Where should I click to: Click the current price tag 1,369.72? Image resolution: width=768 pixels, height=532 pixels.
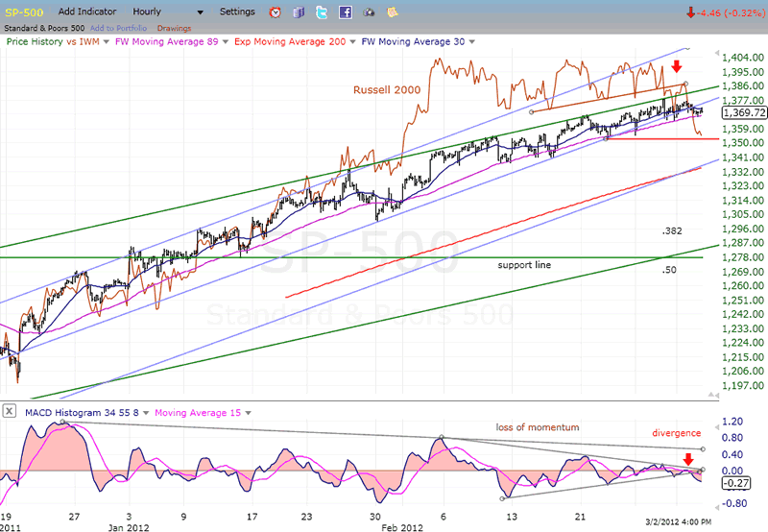[x=744, y=112]
